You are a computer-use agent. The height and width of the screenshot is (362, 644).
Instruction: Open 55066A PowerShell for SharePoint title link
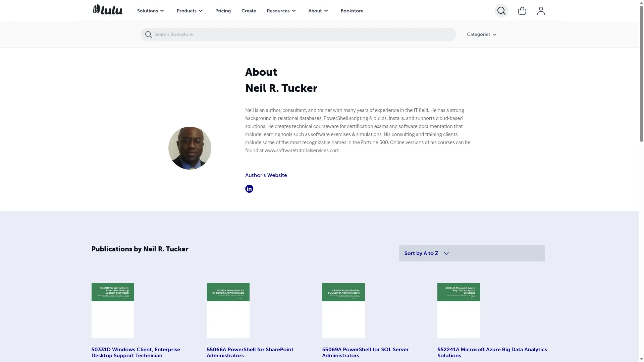click(250, 352)
